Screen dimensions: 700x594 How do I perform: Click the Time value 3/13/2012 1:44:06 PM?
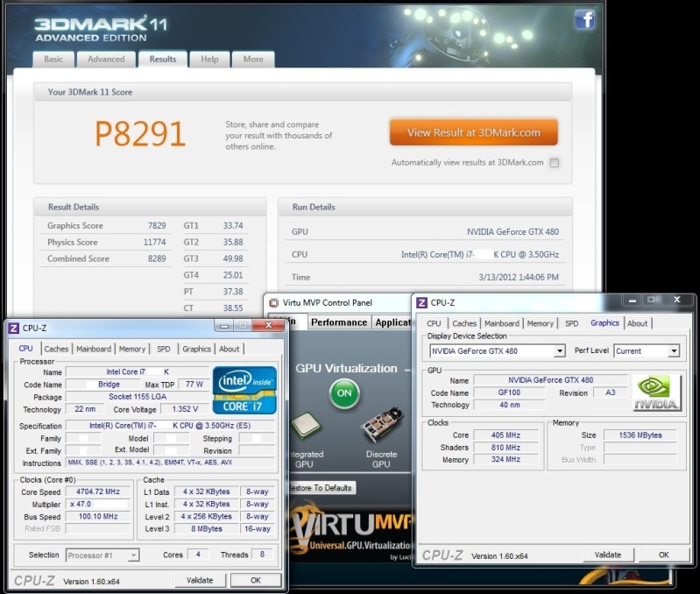[519, 277]
